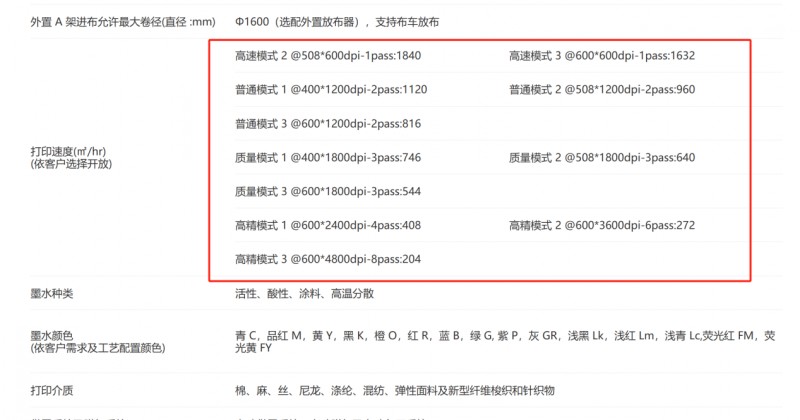
Task: Select the 质量模式 3 @600*1800dpi row
Action: click(327, 192)
